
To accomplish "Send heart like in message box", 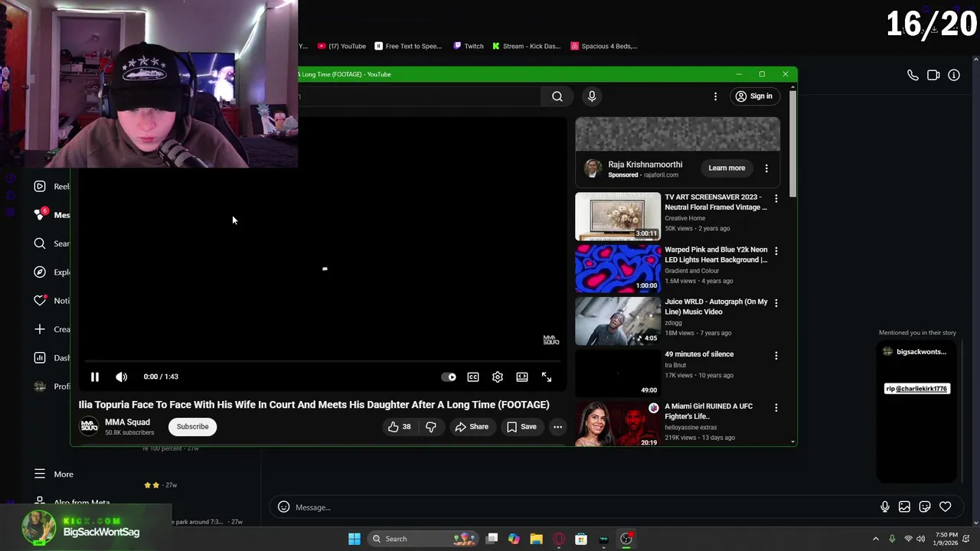I will point(946,507).
